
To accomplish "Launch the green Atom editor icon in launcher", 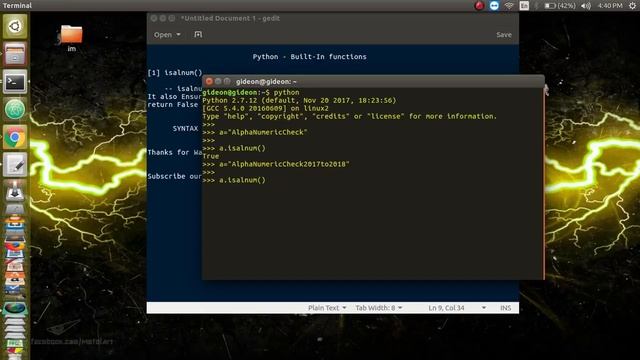I will tap(15, 109).
